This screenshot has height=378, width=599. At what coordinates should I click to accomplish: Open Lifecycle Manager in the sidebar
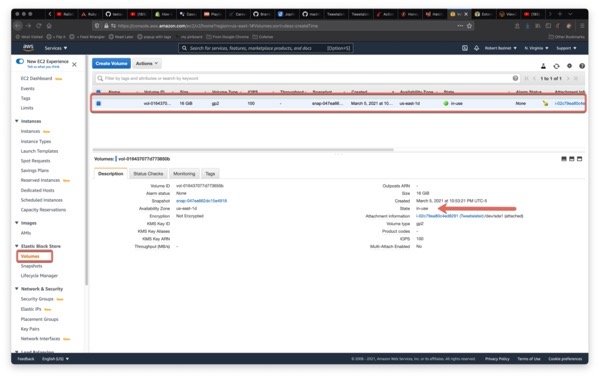pyautogui.click(x=39, y=276)
